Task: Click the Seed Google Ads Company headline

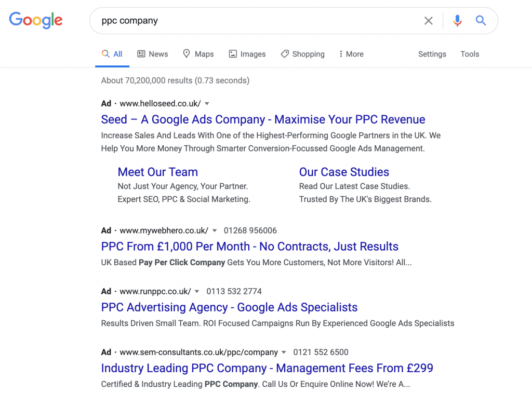Action: click(262, 119)
